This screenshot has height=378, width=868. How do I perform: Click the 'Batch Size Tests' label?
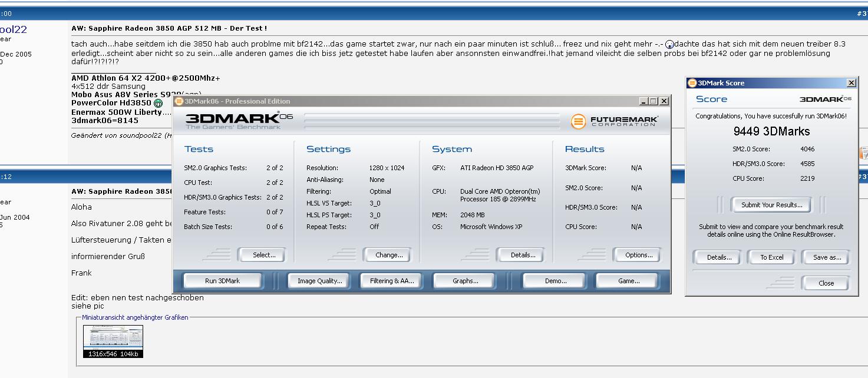pyautogui.click(x=207, y=227)
